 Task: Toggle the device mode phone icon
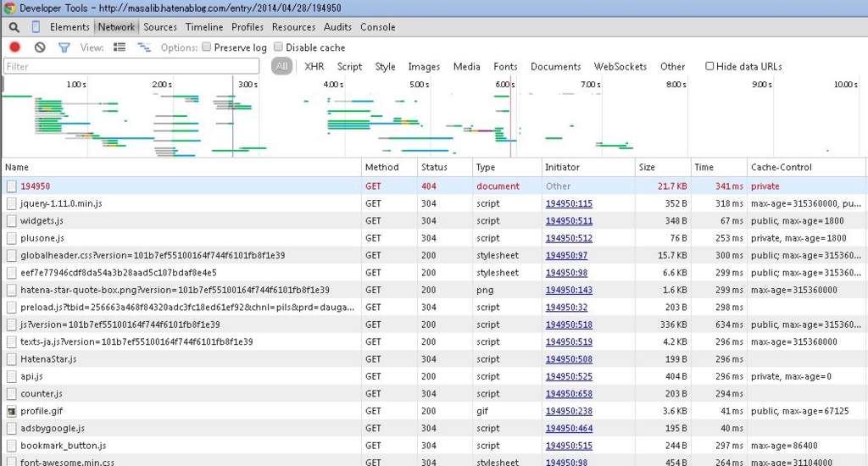[x=36, y=26]
